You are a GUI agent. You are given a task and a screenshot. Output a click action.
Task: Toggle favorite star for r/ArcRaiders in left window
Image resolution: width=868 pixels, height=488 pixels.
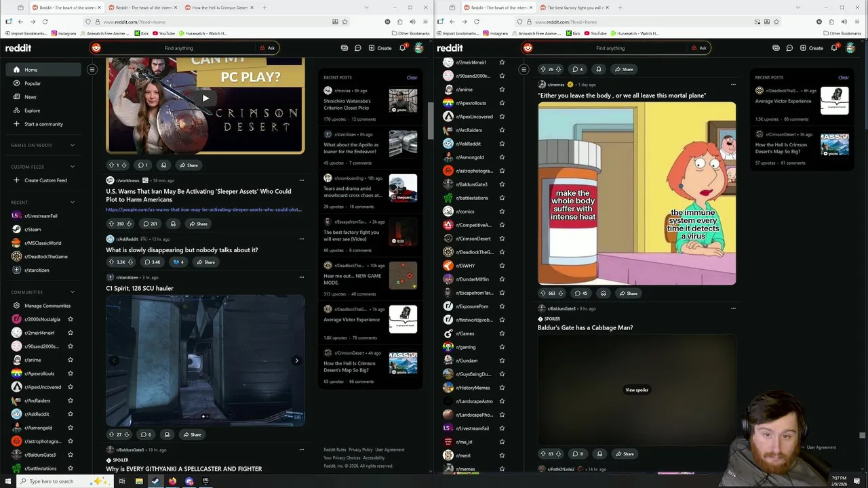point(71,401)
